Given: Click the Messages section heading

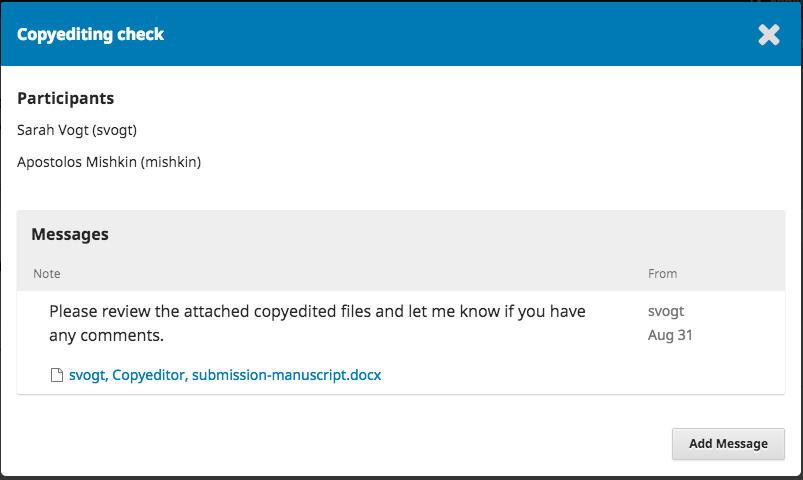Looking at the screenshot, I should coord(70,234).
